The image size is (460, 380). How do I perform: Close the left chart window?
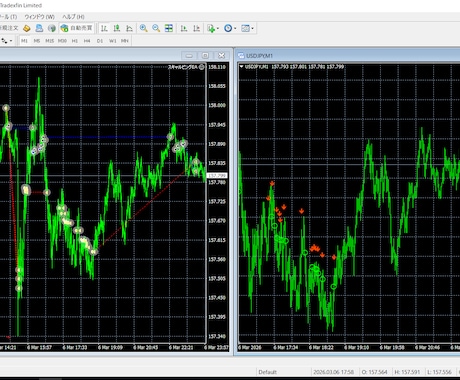point(221,55)
